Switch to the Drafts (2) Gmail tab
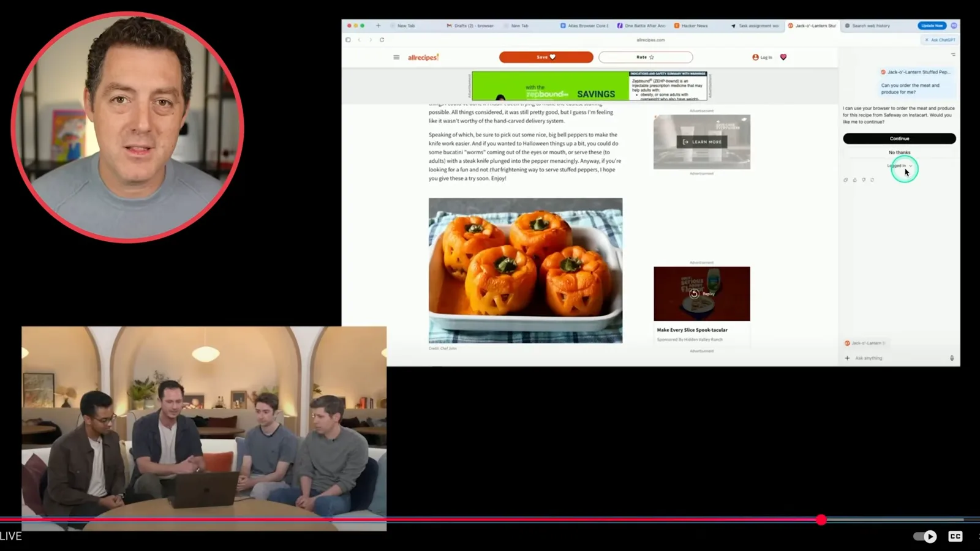Viewport: 980px width, 551px height. [x=470, y=26]
